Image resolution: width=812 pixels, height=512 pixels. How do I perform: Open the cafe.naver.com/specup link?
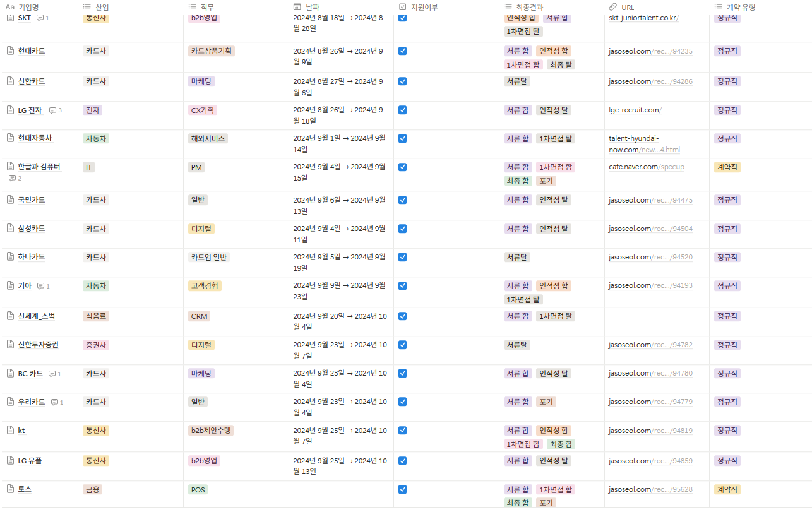point(647,167)
